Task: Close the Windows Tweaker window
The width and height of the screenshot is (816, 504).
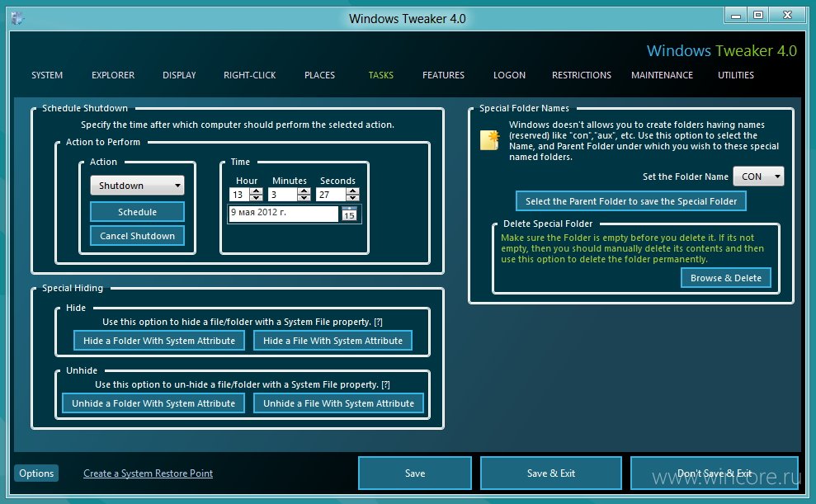Action: [788, 15]
